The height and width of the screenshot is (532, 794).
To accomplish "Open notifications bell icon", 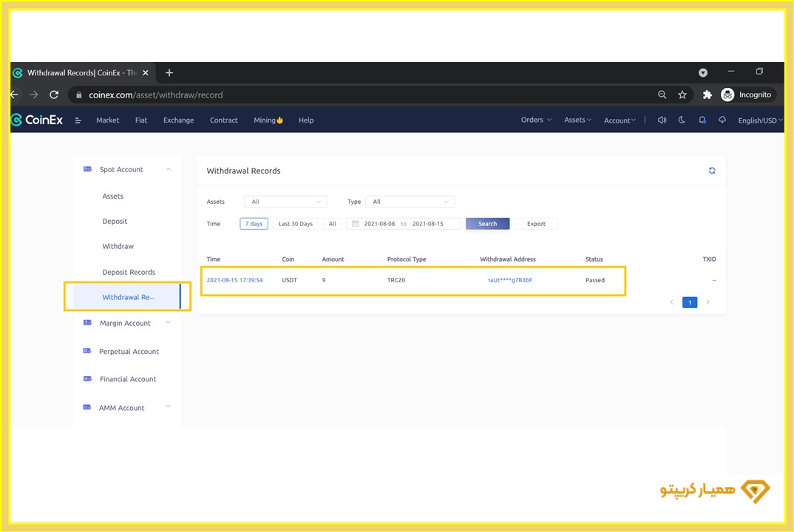I will (702, 120).
